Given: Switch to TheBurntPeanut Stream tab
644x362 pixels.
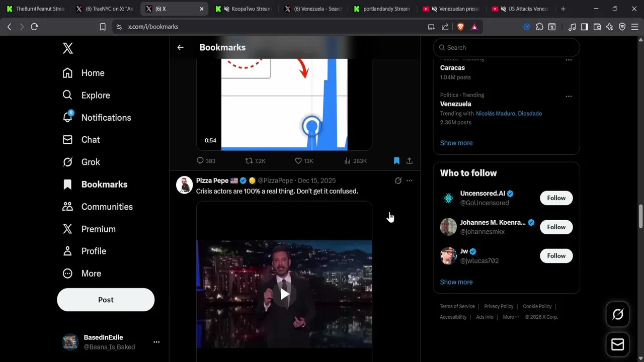Looking at the screenshot, I should [x=35, y=9].
